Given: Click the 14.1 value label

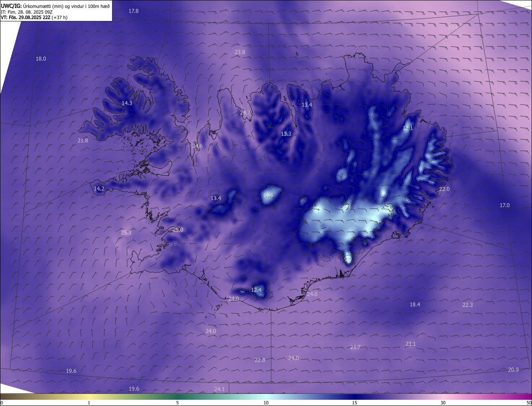Looking at the screenshot, I should pos(408,128).
